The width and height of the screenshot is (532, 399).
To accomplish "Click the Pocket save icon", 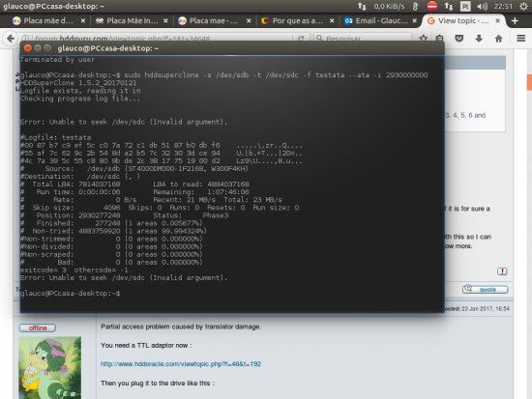I will pyautogui.click(x=459, y=39).
